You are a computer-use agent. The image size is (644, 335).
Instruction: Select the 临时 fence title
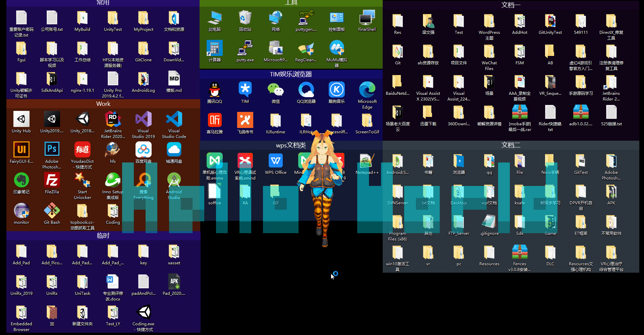pos(103,236)
